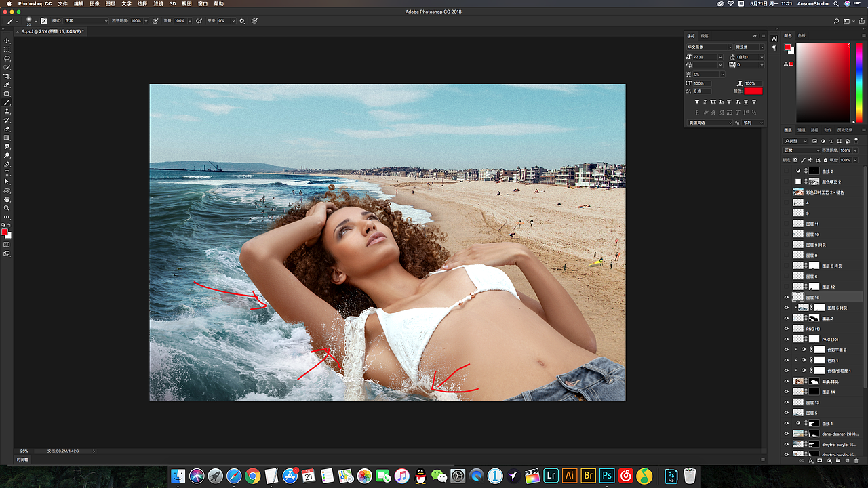Switch to the 历史记录 tab
The width and height of the screenshot is (868, 488).
[x=845, y=130]
